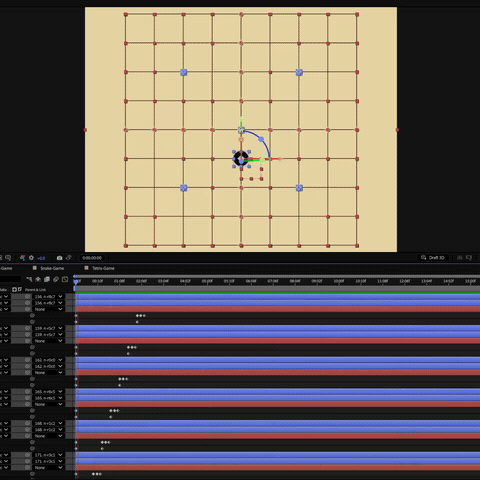Open the upper 159 parent layer dropdown
Image resolution: width=480 pixels, height=480 pixels.
(x=48, y=328)
